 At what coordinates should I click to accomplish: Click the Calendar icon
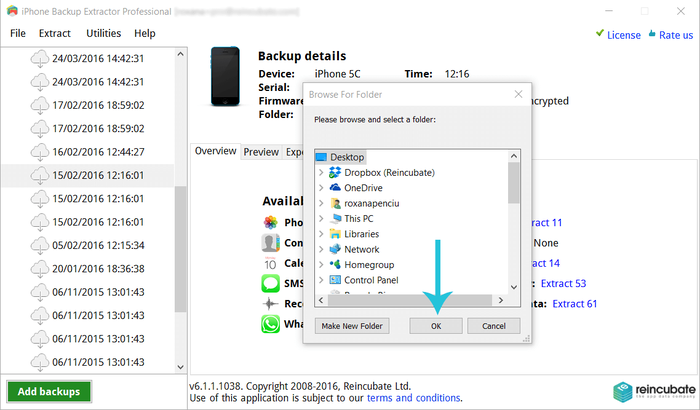coord(270,263)
